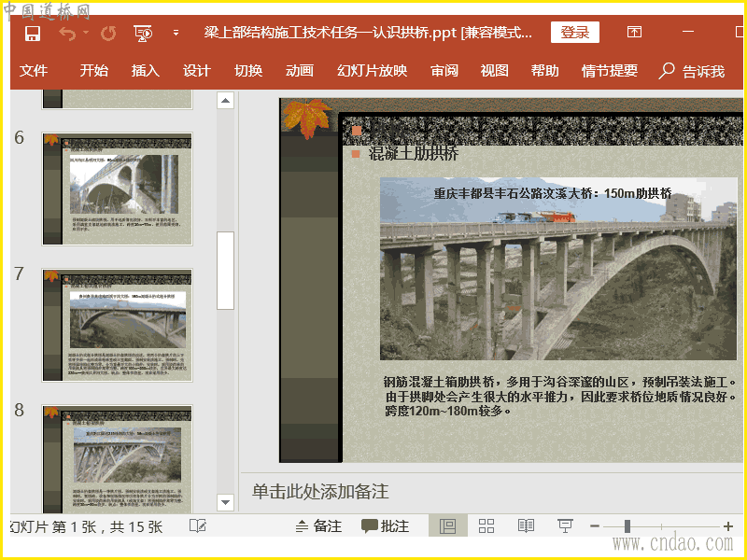747x560 pixels.
Task: Click the spell check status icon
Action: point(198,526)
